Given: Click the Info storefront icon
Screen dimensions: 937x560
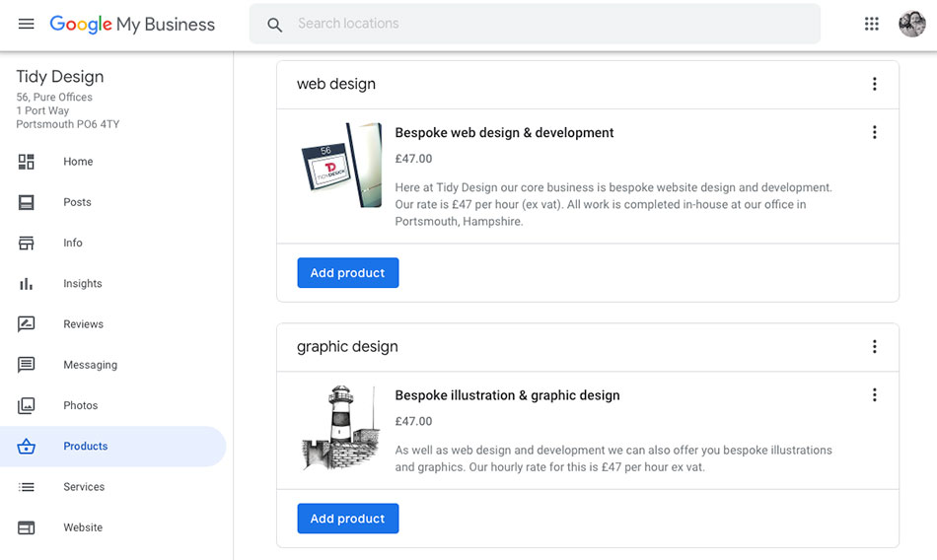Looking at the screenshot, I should tap(27, 243).
